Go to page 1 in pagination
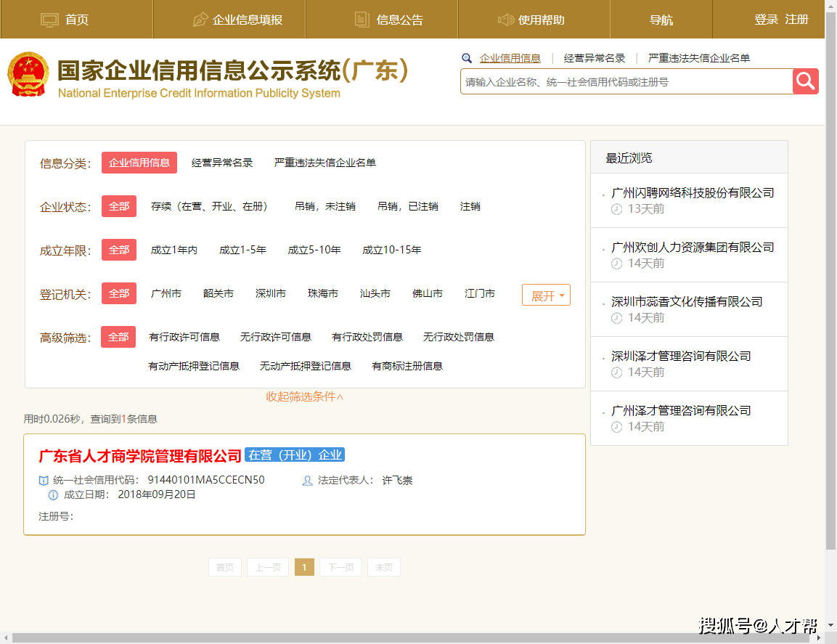837x644 pixels. (304, 567)
